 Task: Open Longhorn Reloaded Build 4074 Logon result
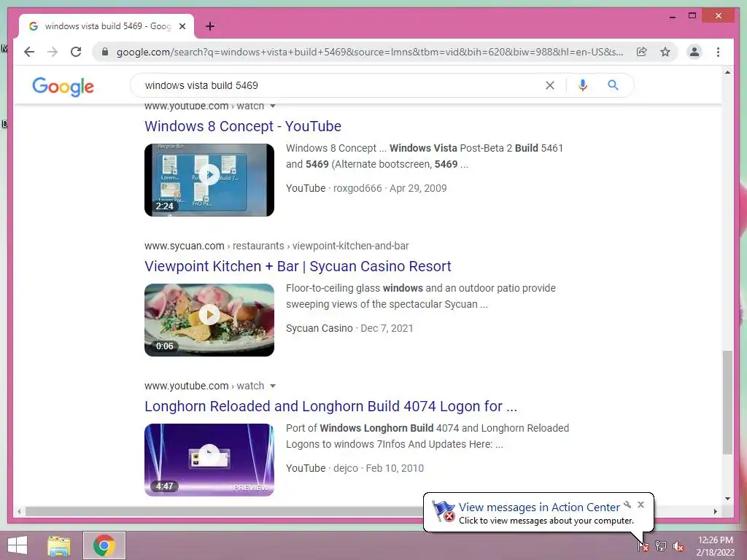pos(330,406)
